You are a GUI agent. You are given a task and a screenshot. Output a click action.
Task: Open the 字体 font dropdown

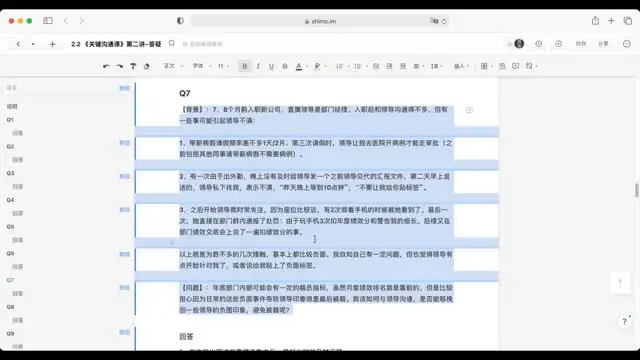tap(202, 66)
